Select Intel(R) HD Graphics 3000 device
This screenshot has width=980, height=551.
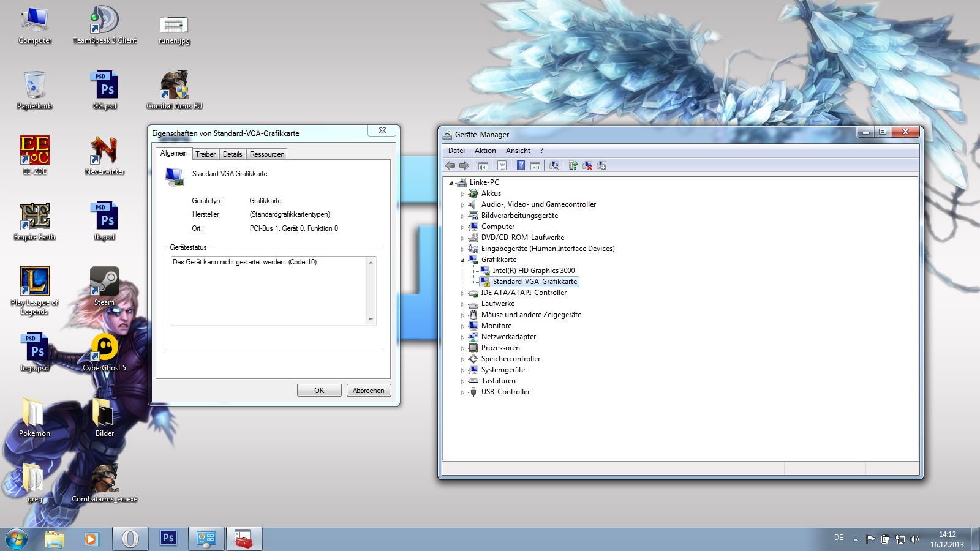(533, 271)
